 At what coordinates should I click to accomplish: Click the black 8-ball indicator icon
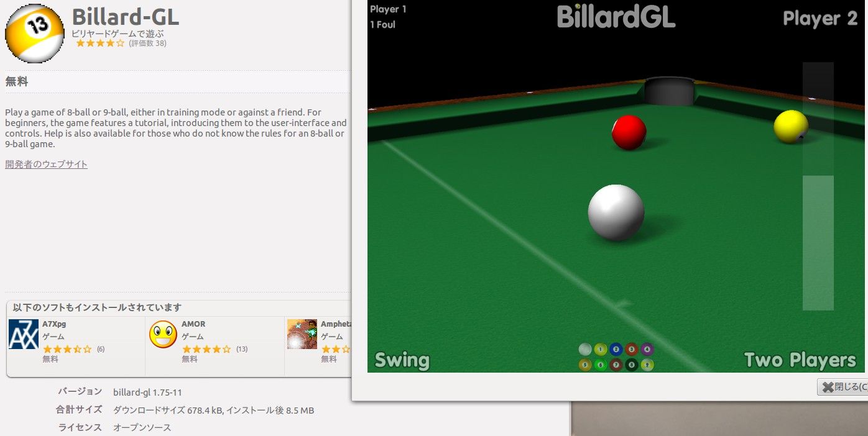(x=631, y=365)
